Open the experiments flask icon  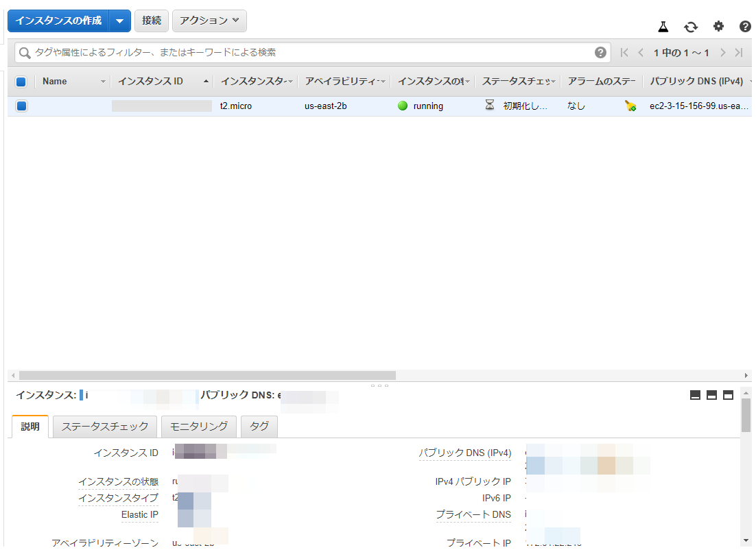(x=663, y=27)
